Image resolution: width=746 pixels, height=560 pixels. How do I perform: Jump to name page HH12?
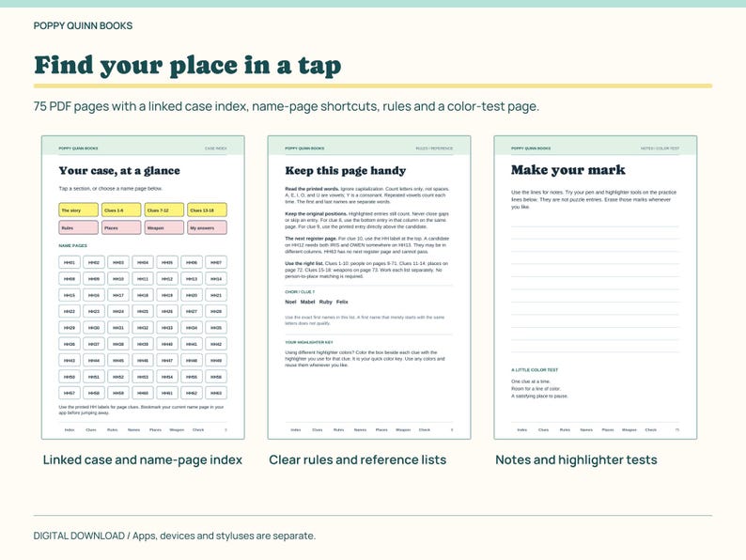[x=167, y=279]
